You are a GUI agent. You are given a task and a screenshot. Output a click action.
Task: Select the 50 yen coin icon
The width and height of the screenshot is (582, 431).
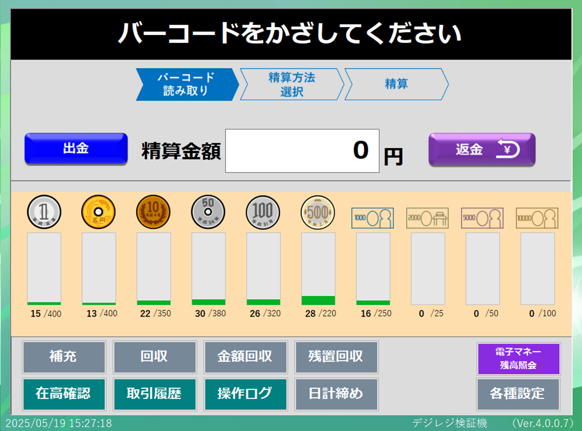(x=208, y=212)
